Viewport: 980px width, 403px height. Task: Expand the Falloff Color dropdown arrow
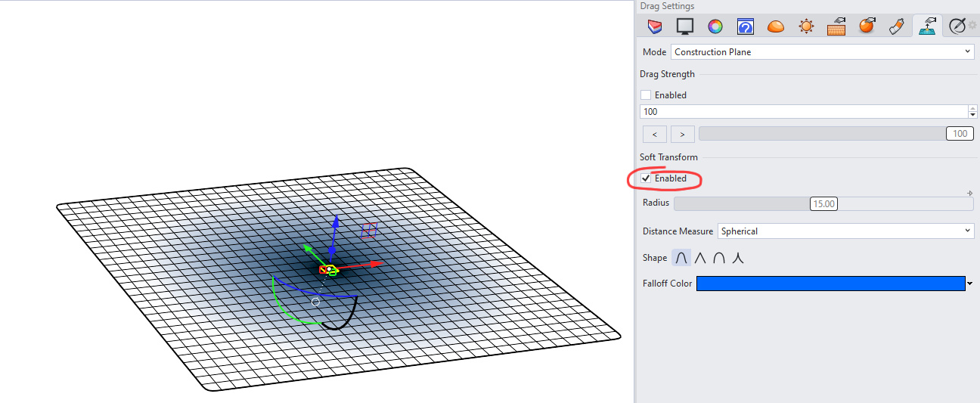(969, 284)
